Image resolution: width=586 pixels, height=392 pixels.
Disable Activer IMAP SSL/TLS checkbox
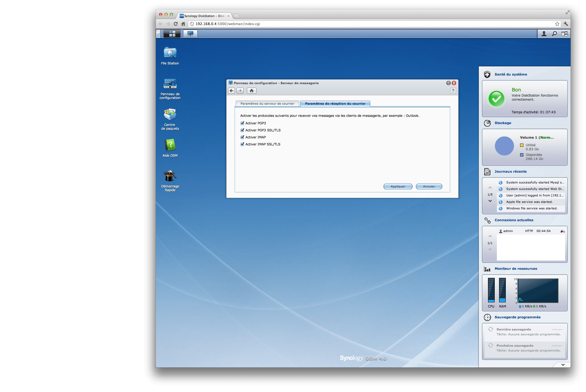pyautogui.click(x=242, y=144)
